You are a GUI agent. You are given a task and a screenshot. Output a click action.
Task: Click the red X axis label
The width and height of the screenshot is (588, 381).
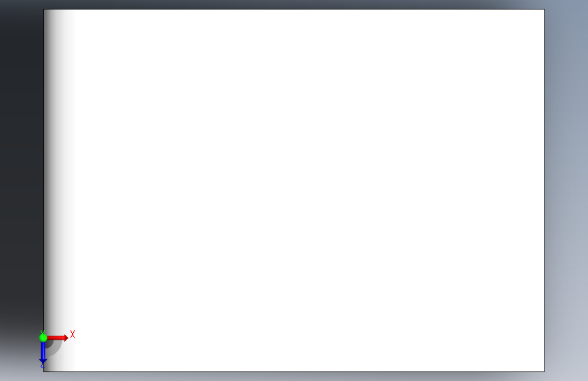click(73, 334)
